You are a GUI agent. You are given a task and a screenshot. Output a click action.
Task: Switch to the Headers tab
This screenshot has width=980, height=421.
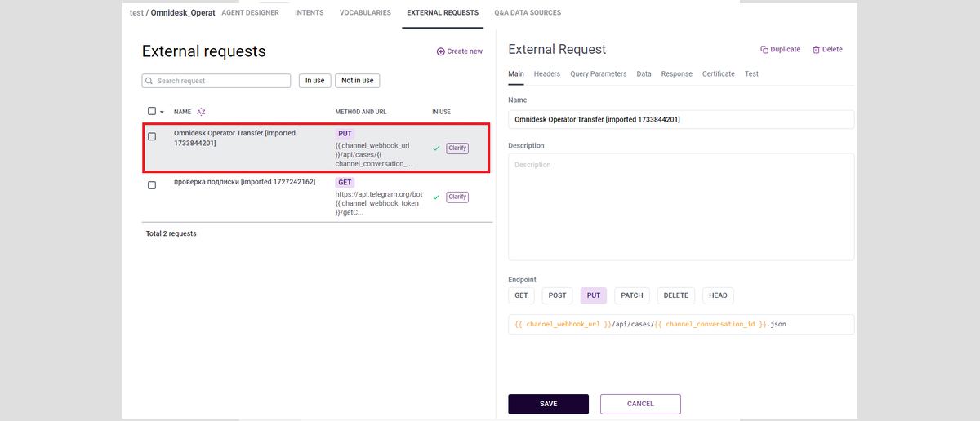(x=547, y=73)
